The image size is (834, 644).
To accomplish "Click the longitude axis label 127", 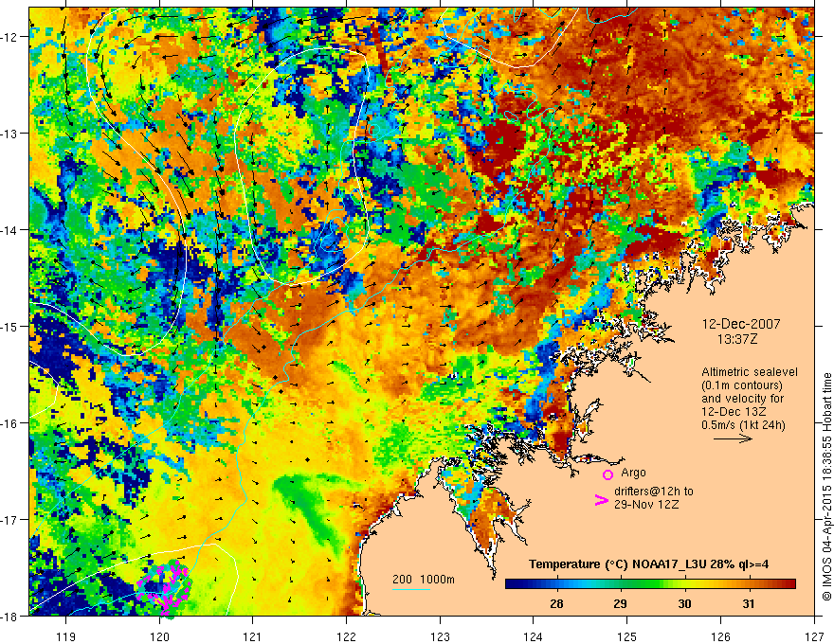I will pyautogui.click(x=814, y=636).
